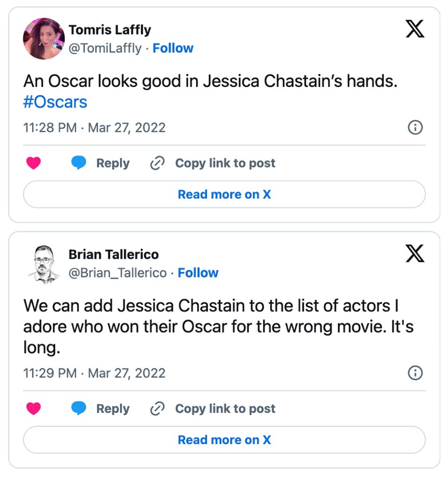Screen dimensions: 448x478
Task: Like Tomris Laffly's tweet with the heart
Action: pyautogui.click(x=34, y=163)
